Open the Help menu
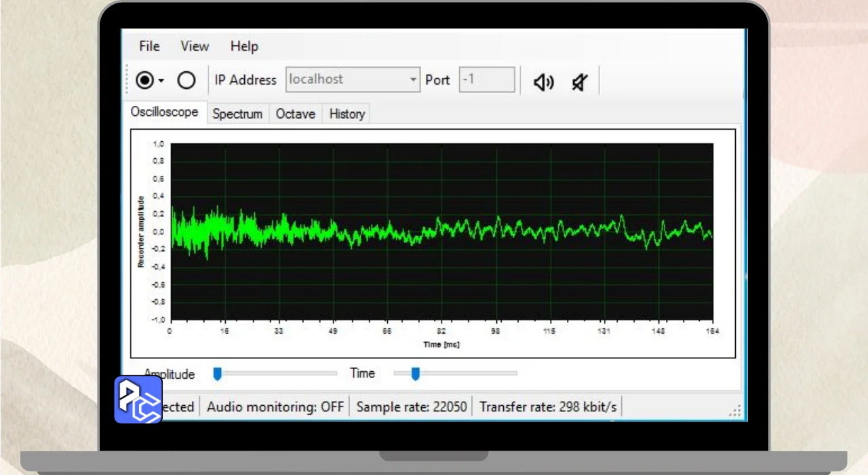 click(244, 46)
